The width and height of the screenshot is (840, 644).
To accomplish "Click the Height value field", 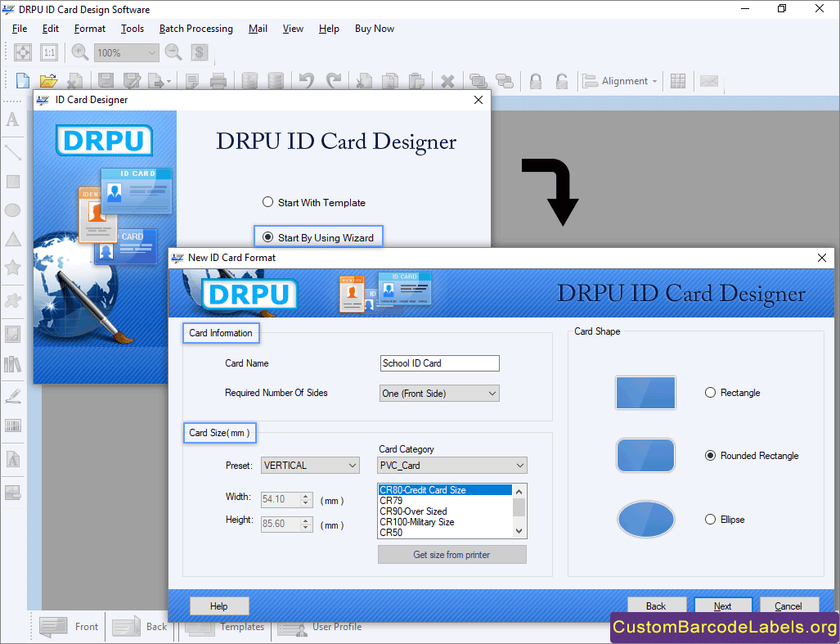I will tap(281, 524).
